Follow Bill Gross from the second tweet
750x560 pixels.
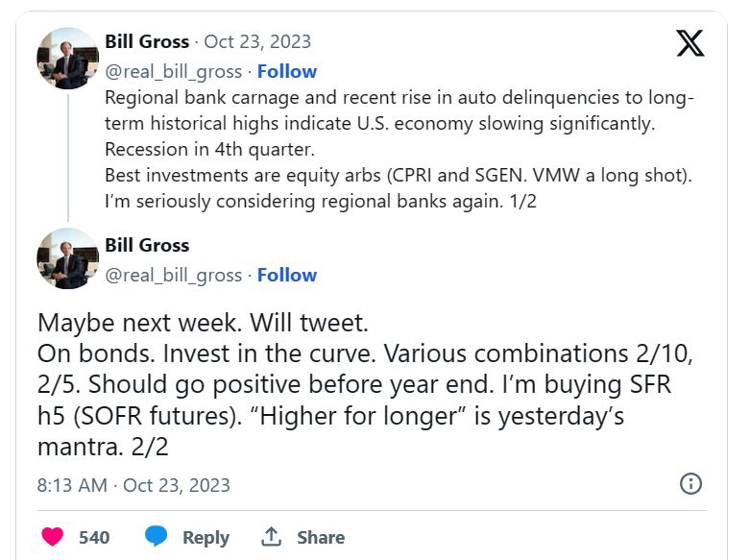286,275
